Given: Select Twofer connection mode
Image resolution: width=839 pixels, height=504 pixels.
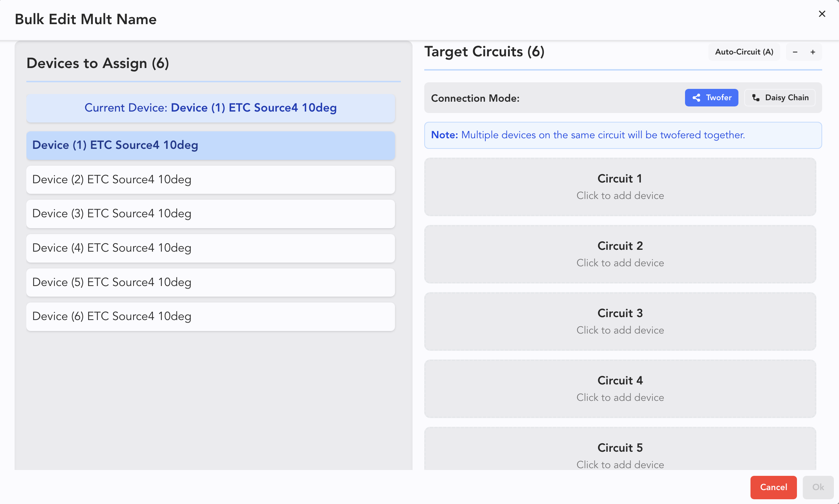Looking at the screenshot, I should (711, 98).
